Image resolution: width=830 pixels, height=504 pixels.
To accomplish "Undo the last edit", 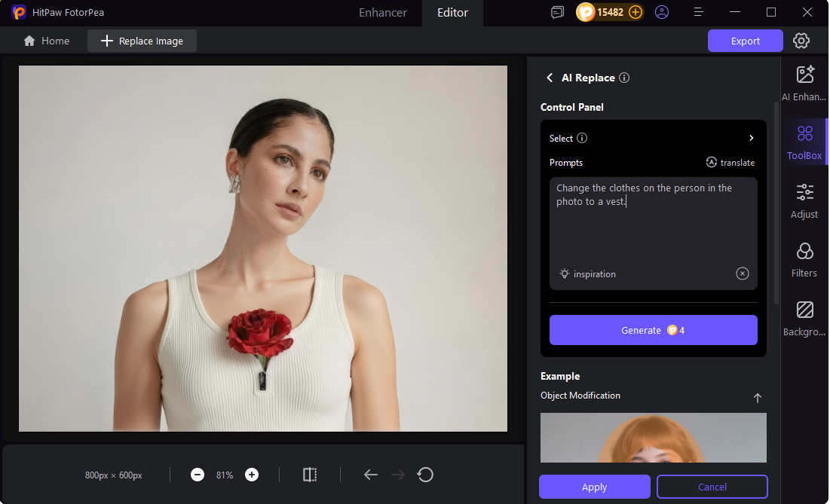I will [370, 475].
